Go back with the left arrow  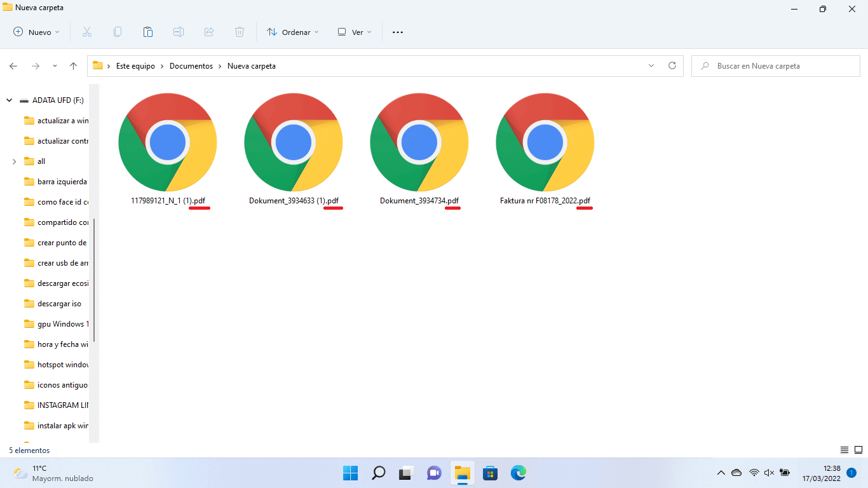(x=13, y=66)
